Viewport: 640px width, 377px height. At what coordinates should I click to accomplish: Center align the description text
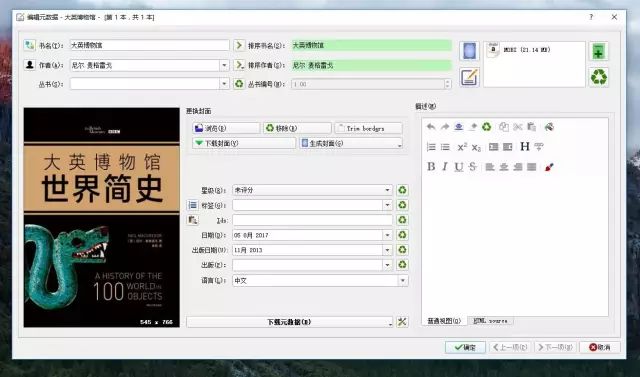coord(504,167)
